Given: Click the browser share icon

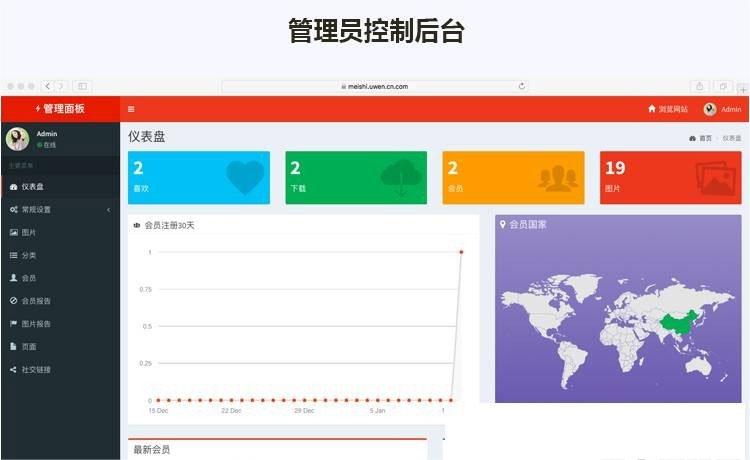Looking at the screenshot, I should tap(700, 87).
